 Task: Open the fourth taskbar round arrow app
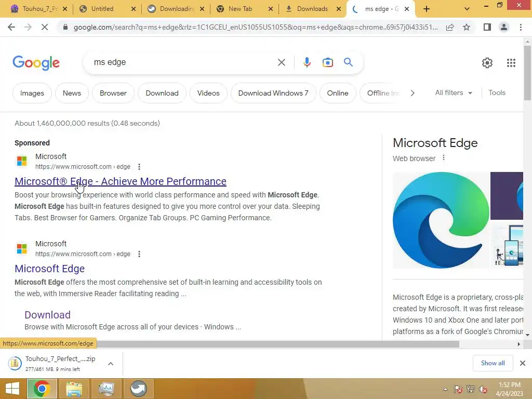[x=138, y=389]
